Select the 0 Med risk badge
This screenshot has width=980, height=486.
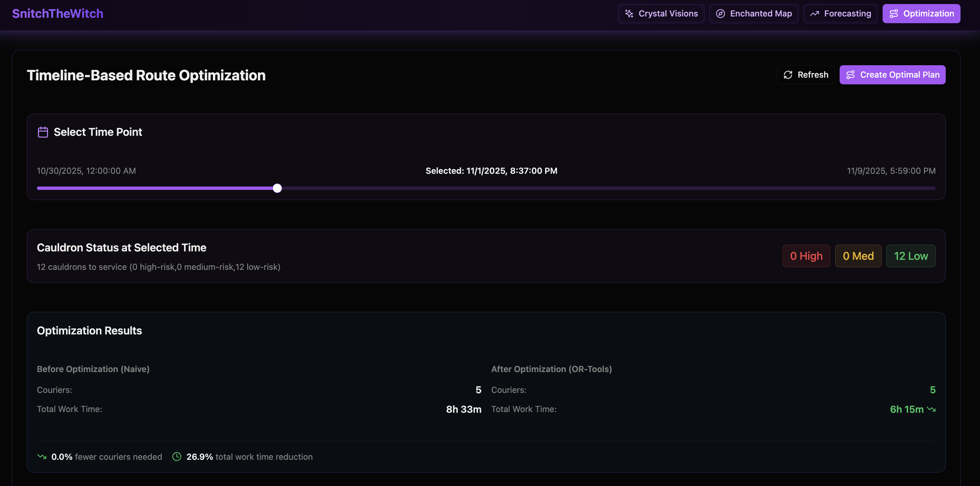click(858, 256)
